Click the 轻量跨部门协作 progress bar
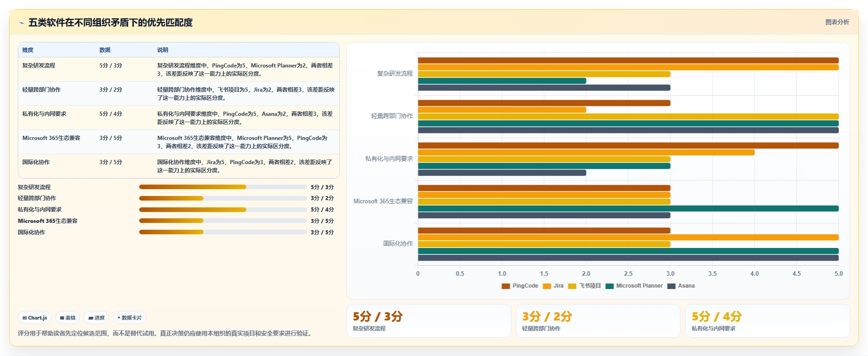 (x=223, y=198)
